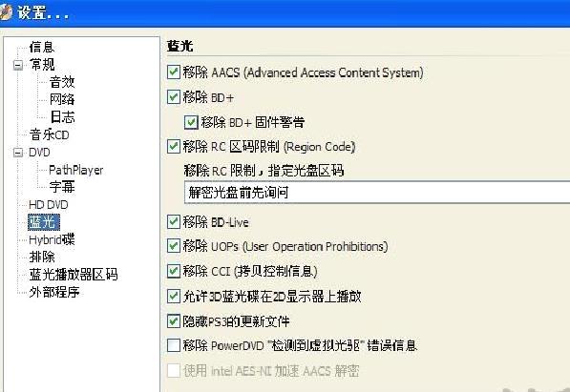Select 信息 in settings tree

point(42,47)
